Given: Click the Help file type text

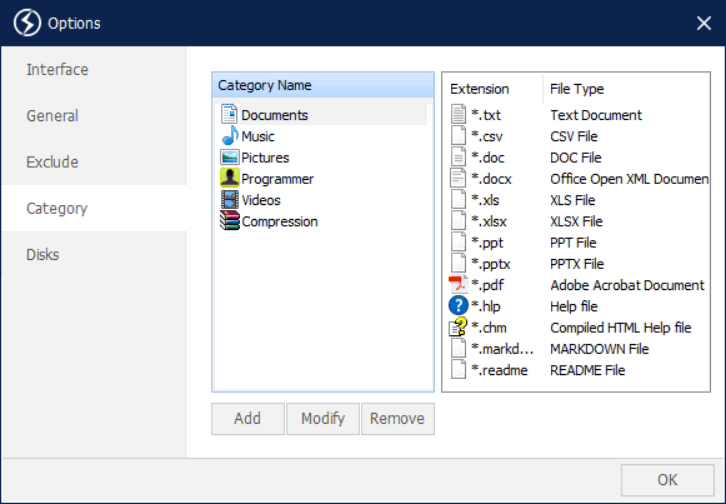Looking at the screenshot, I should [x=574, y=306].
